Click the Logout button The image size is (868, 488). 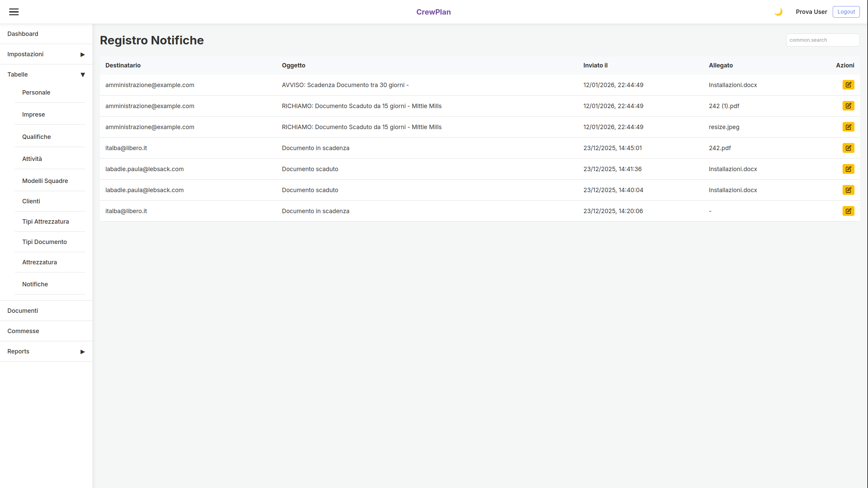846,12
